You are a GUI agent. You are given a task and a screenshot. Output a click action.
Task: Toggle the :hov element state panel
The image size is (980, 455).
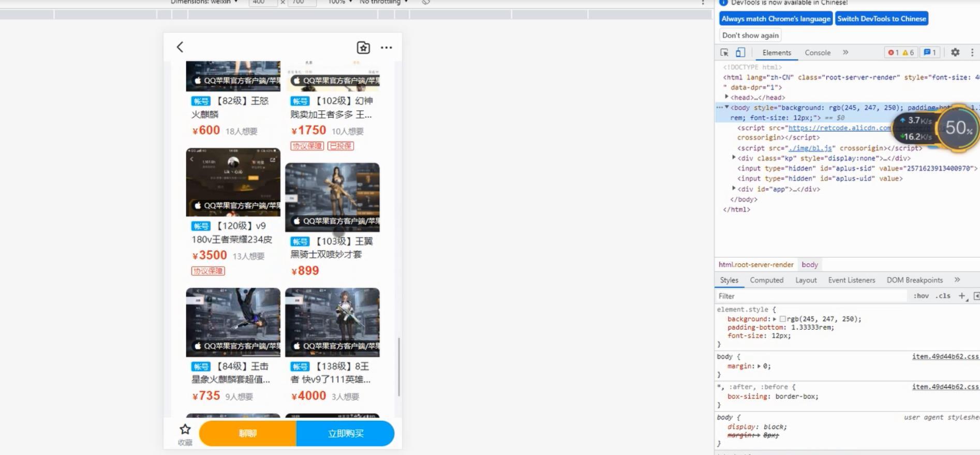tap(921, 296)
